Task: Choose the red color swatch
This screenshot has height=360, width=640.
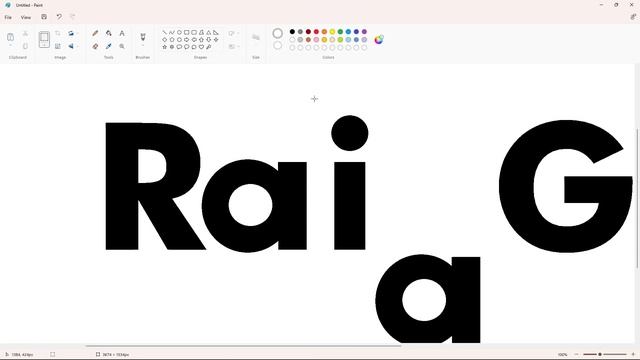Action: (x=316, y=32)
